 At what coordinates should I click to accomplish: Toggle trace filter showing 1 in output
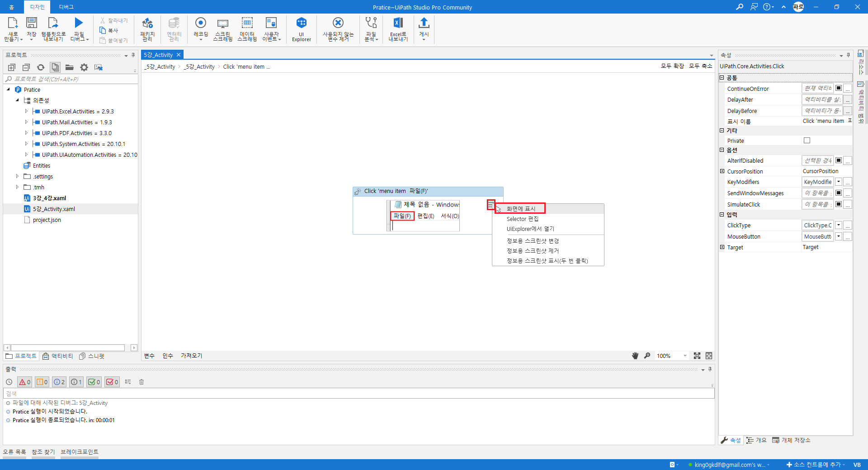pos(76,382)
